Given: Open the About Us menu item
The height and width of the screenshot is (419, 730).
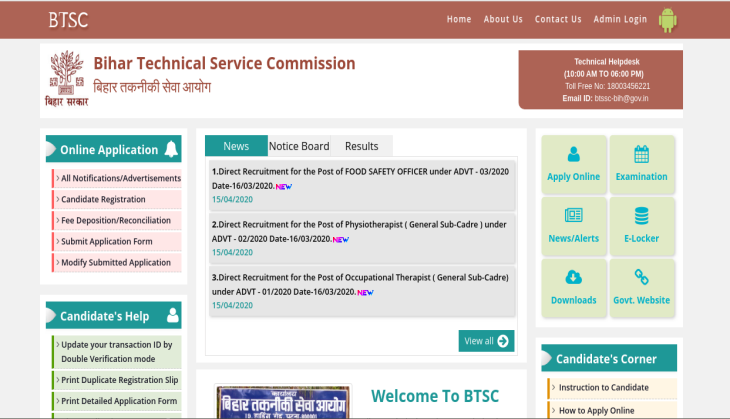Looking at the screenshot, I should [x=503, y=19].
